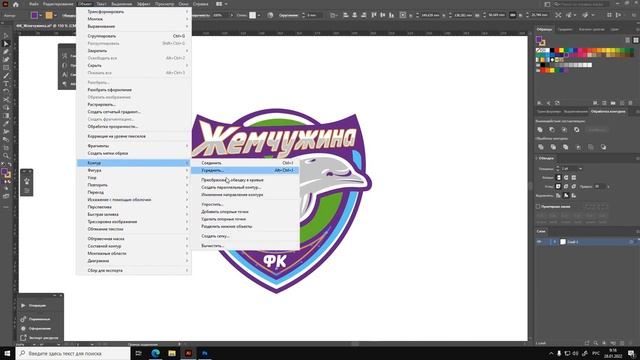Click the fill/stroke indicator in Swatches panel
Viewport: 640px width, 360px height.
[540, 40]
